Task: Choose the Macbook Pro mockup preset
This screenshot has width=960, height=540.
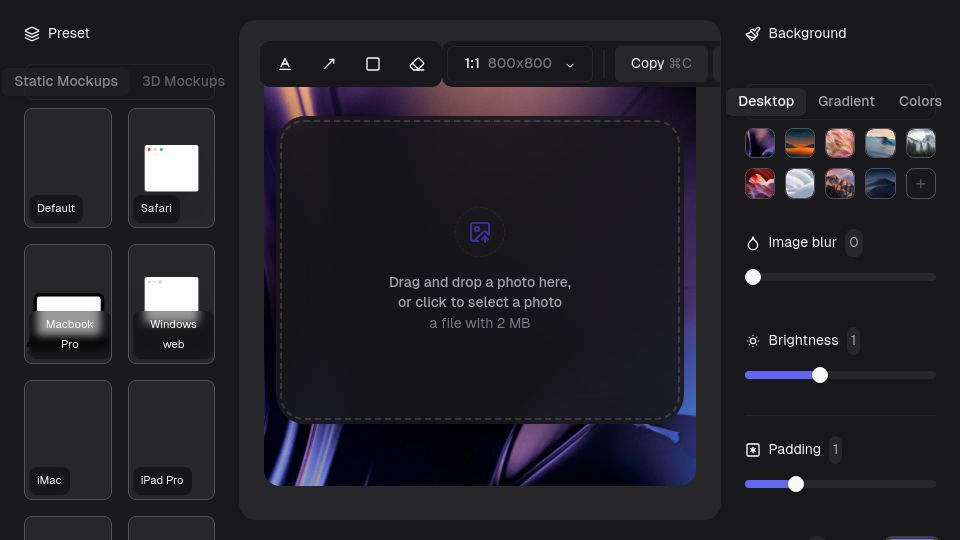Action: point(68,304)
